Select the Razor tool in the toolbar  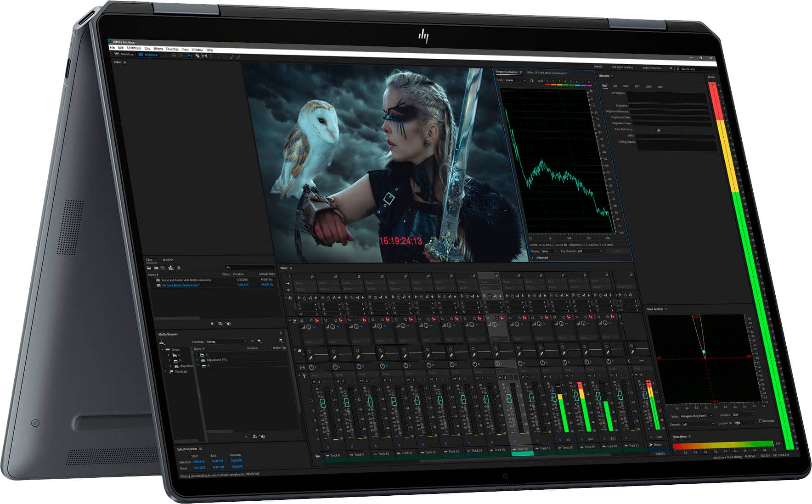[197, 56]
